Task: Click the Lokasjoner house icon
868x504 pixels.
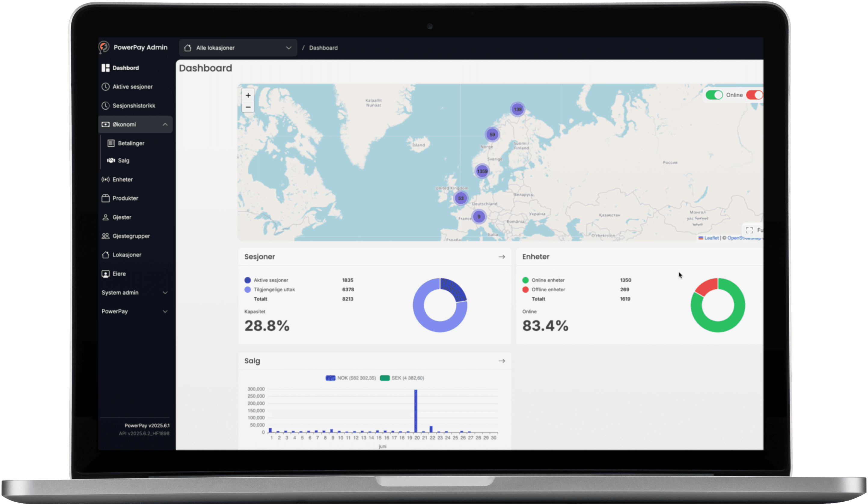Action: [x=105, y=255]
